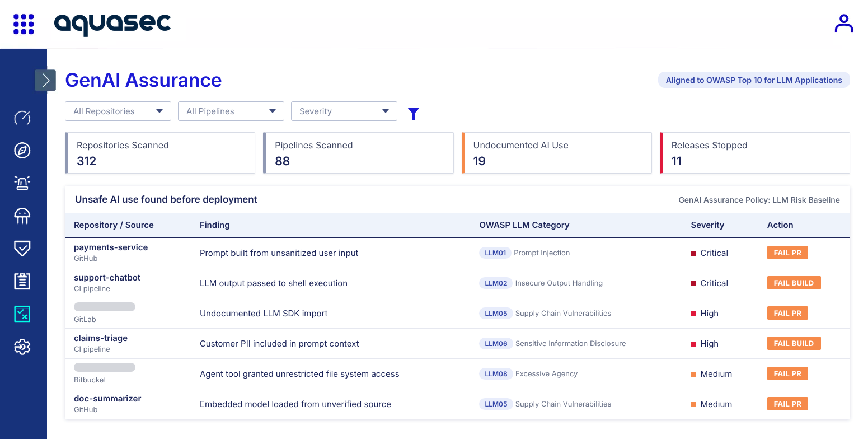Image resolution: width=868 pixels, height=439 pixels.
Task: Open the Pipelines Scanned card
Action: click(x=358, y=153)
